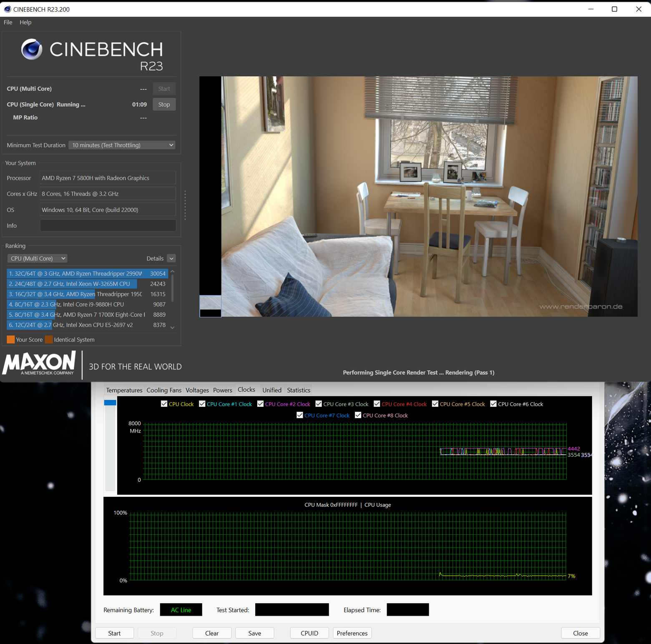Select ranking row Intel Core i9-9880H

click(88, 304)
